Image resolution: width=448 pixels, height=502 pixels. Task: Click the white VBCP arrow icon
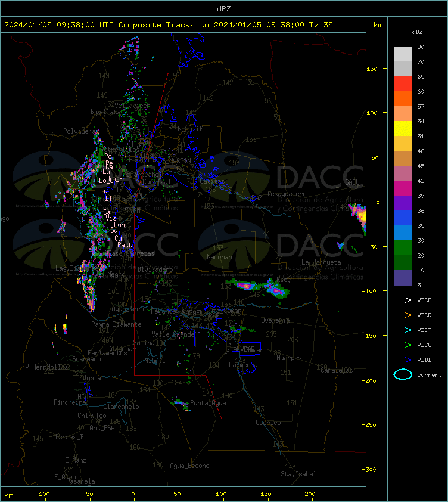403,300
